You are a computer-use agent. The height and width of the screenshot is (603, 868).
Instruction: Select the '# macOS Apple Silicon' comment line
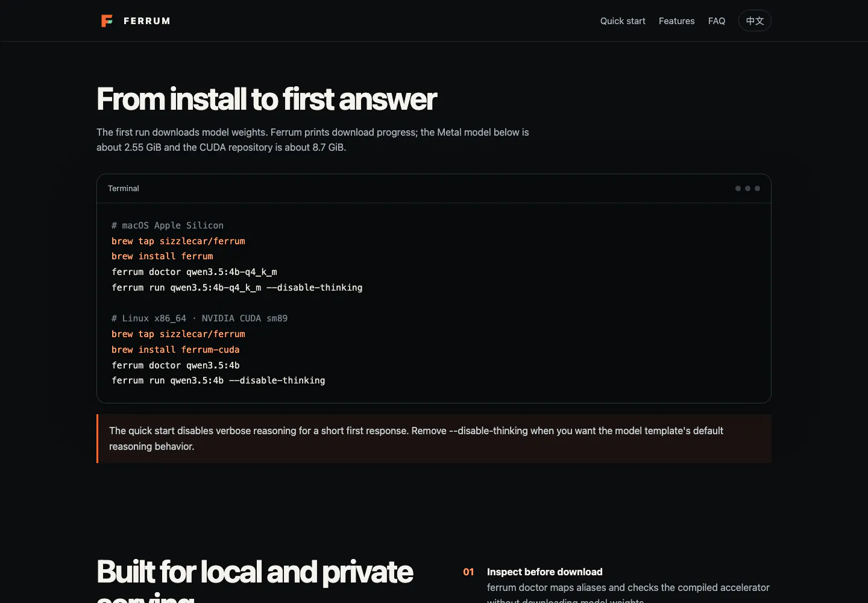(168, 226)
